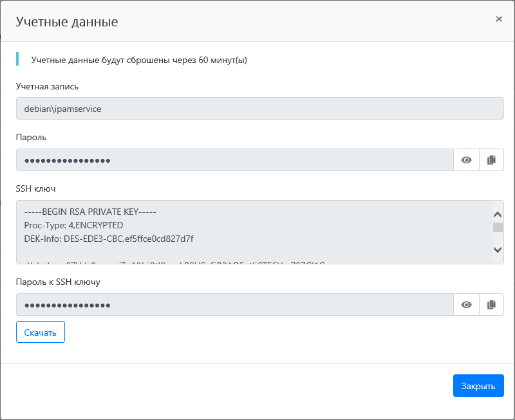Focus the masked Пароль к SSH ключу field
The height and width of the screenshot is (420, 515).
(235, 305)
